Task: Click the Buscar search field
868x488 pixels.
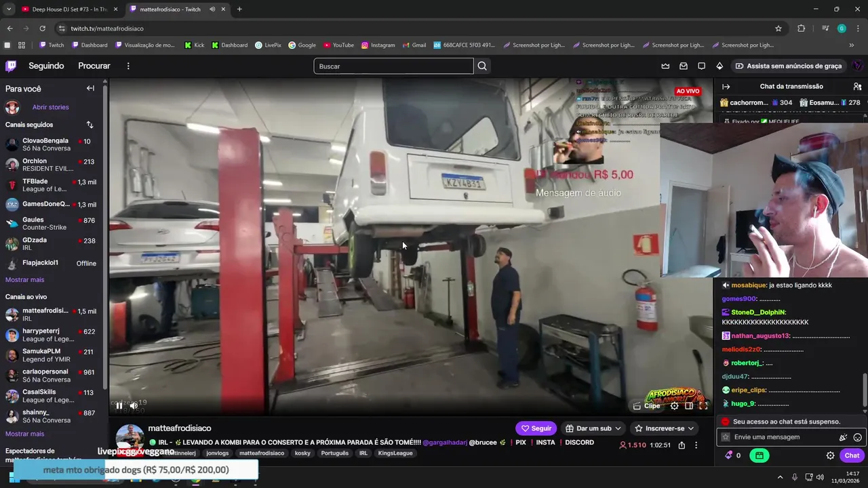Action: (393, 66)
